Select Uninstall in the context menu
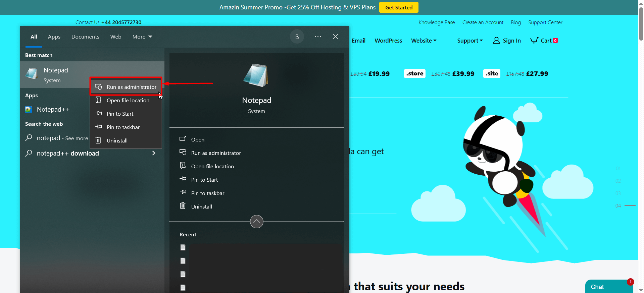The image size is (644, 293). (126, 140)
